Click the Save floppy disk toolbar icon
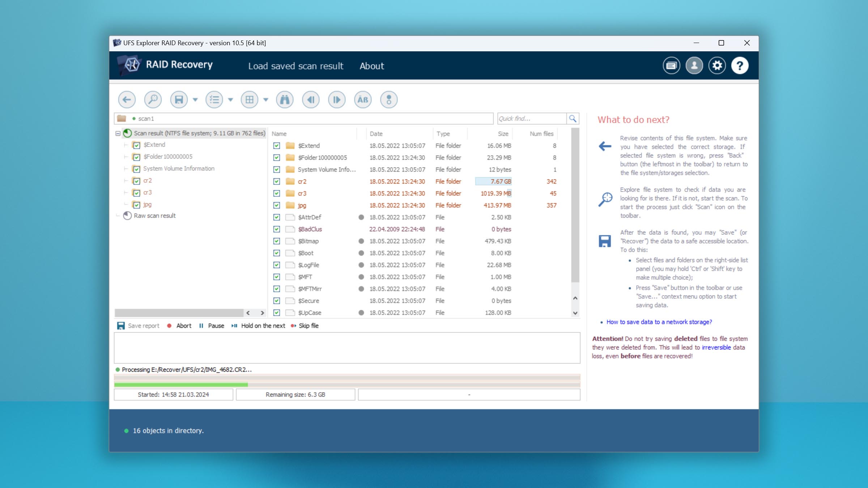The image size is (868, 488). [179, 99]
